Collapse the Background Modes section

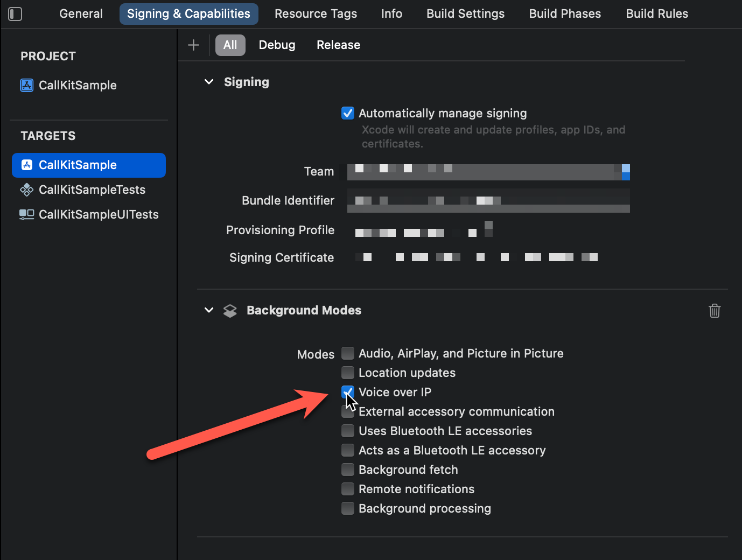(x=209, y=310)
